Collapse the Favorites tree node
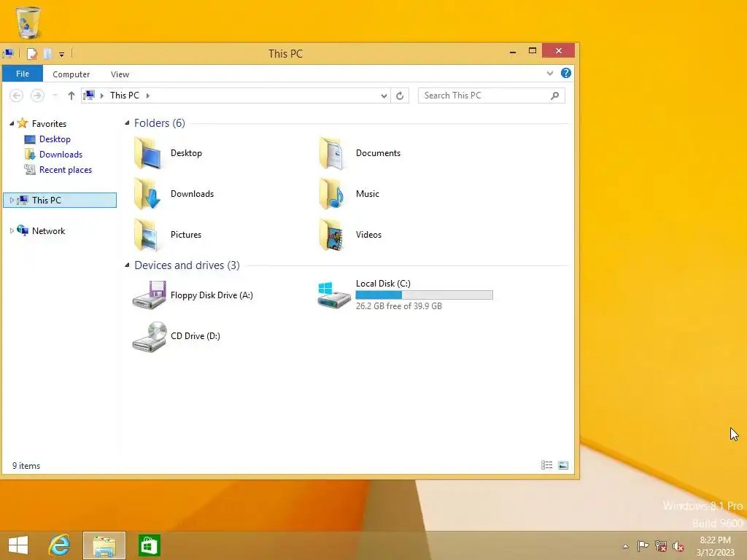 coord(12,123)
